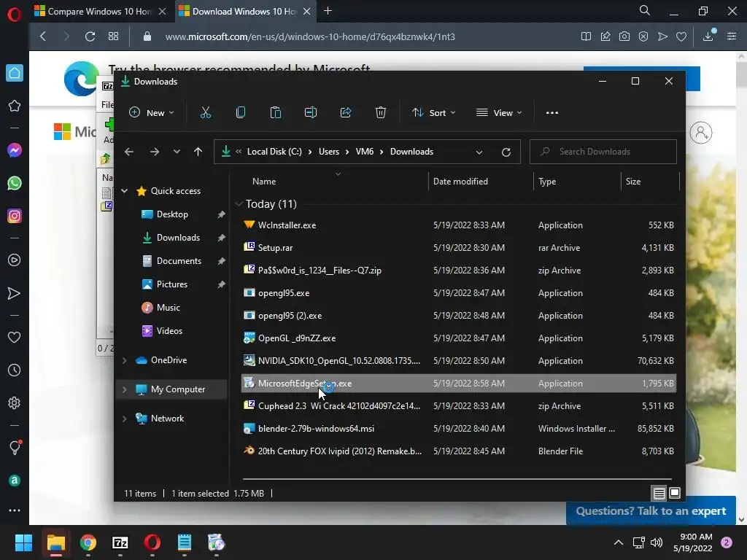This screenshot has height=560, width=747.
Task: Collapse the Quick access tree node
Action: pyautogui.click(x=124, y=191)
